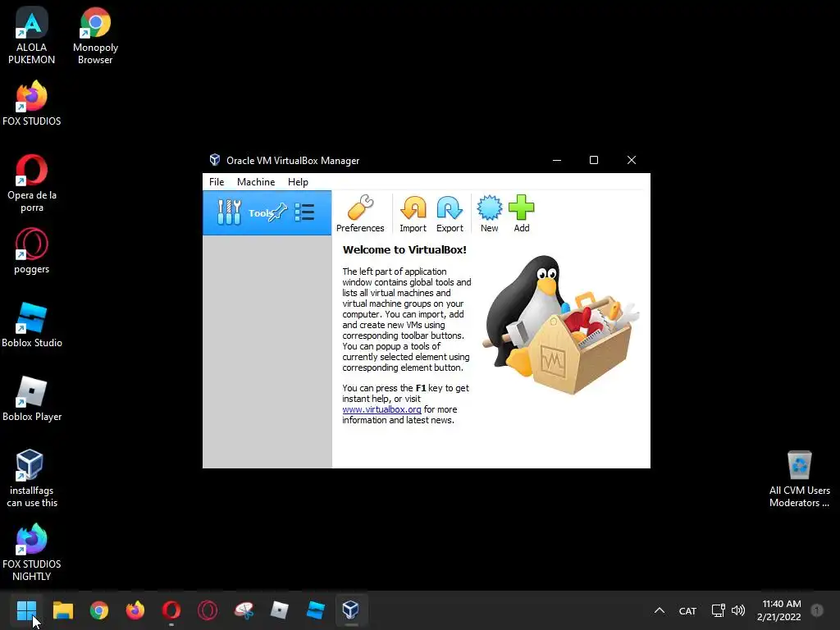Open the File menu
Viewport: 840px width, 630px height.
point(217,182)
